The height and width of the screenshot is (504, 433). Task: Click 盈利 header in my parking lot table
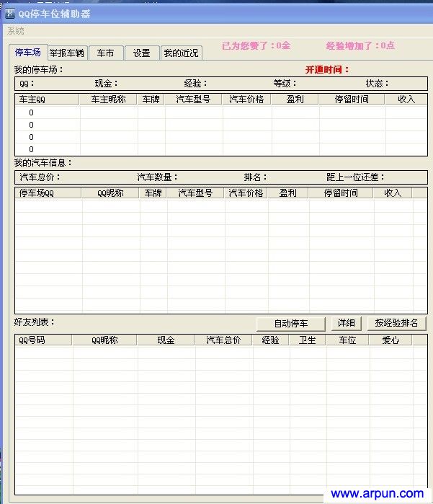tap(295, 100)
